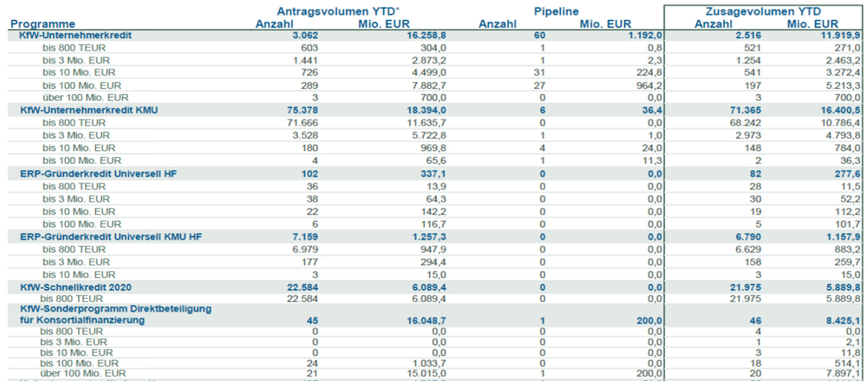
Task: Click the bold value '71.365'
Action: pyautogui.click(x=746, y=110)
